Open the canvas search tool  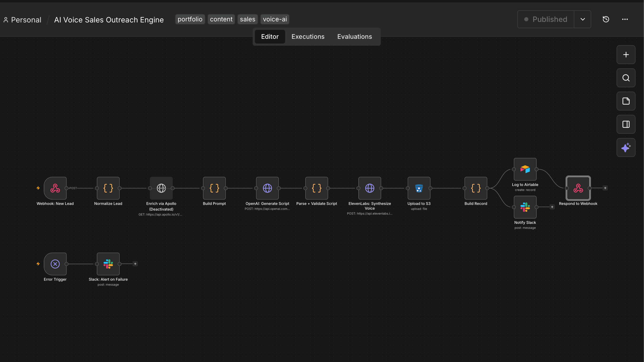click(626, 78)
